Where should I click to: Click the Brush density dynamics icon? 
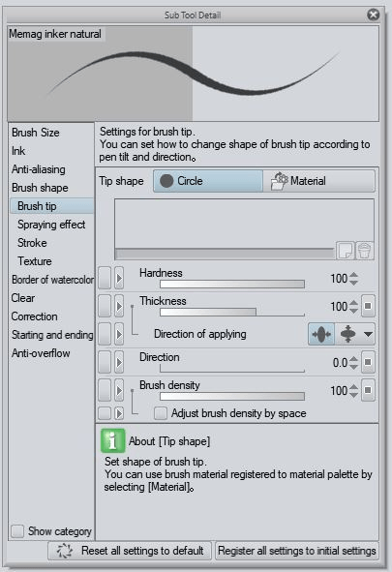coord(368,390)
